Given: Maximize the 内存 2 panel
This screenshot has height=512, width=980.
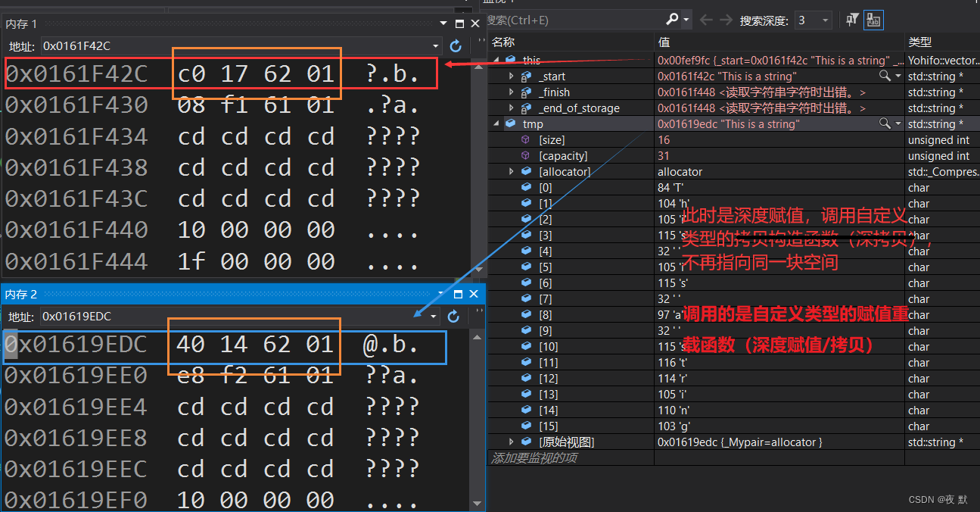Looking at the screenshot, I should click(458, 294).
